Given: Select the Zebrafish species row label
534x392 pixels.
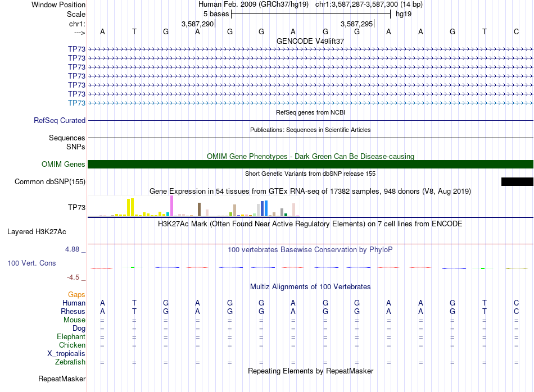Looking at the screenshot, I should (x=70, y=362).
